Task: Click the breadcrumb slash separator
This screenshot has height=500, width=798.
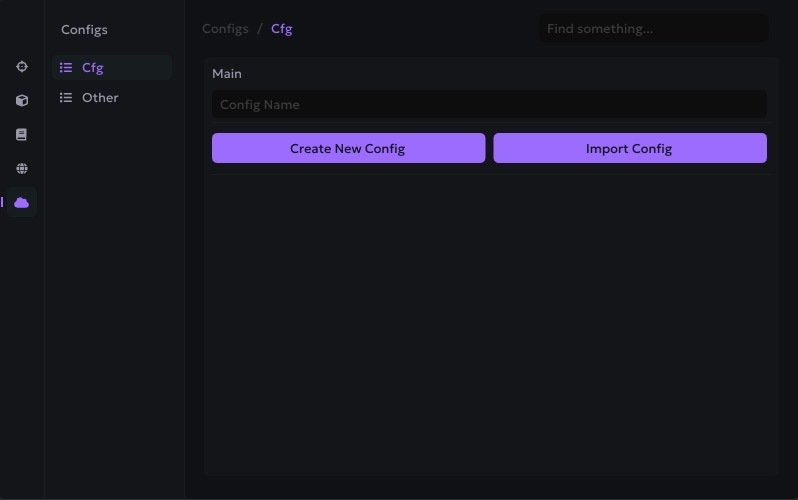Action: (260, 29)
